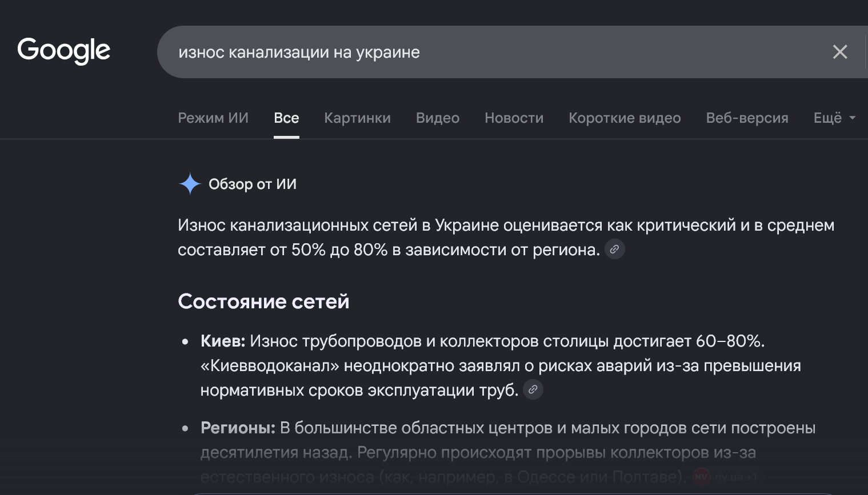Expand the Ещё dropdown arrow
This screenshot has height=495, width=868.
(853, 118)
